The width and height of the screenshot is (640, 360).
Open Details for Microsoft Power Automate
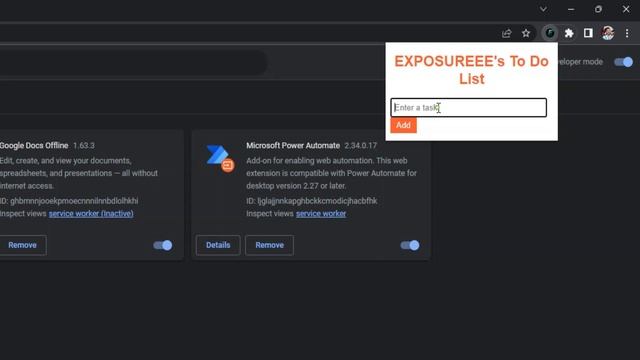click(x=218, y=245)
